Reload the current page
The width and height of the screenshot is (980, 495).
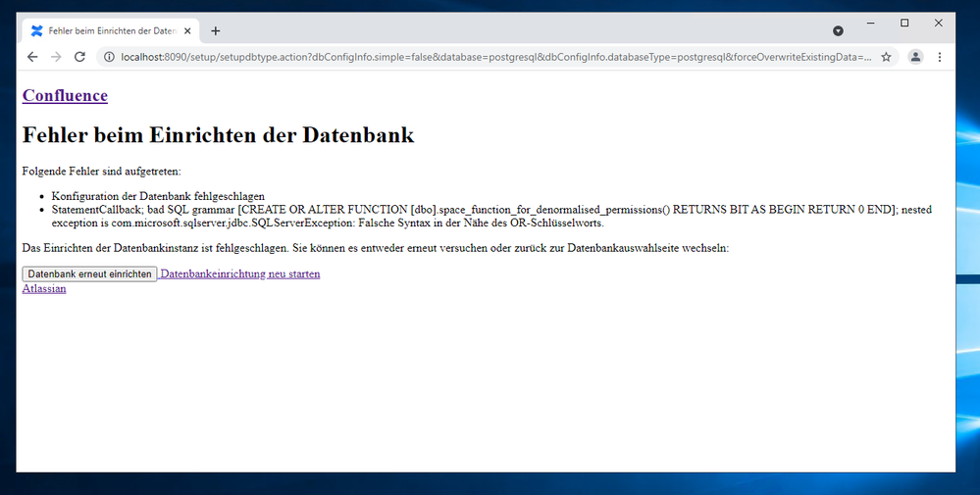click(x=80, y=57)
